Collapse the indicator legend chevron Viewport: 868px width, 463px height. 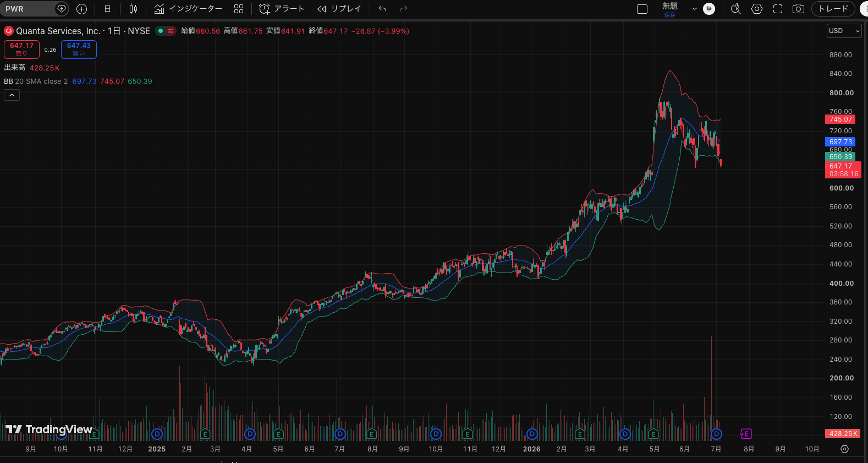coord(12,95)
